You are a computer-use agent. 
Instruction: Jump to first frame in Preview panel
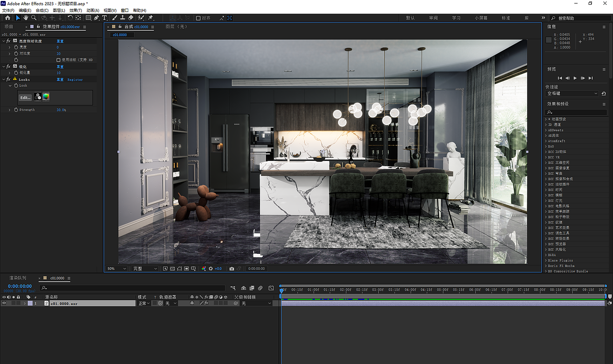coord(560,78)
